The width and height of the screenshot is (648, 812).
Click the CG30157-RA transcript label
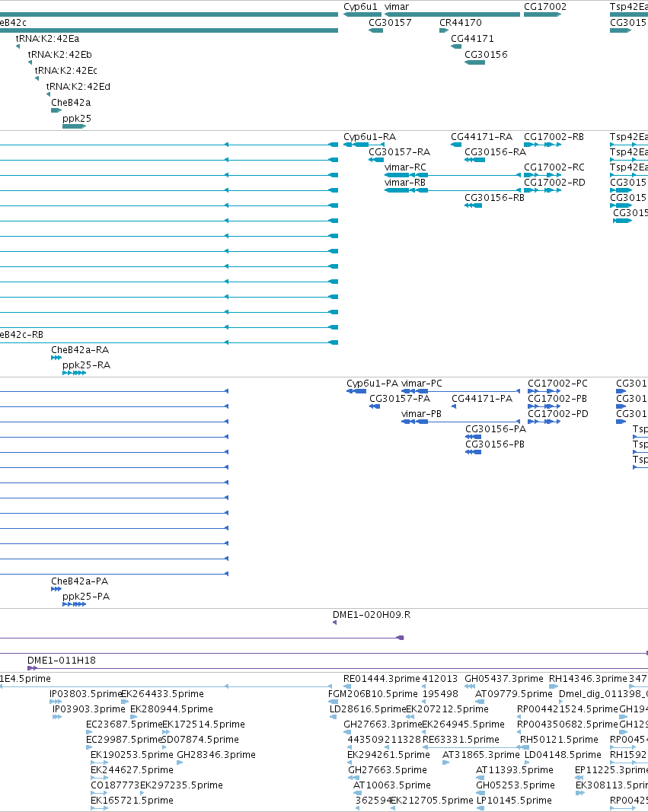pyautogui.click(x=399, y=152)
